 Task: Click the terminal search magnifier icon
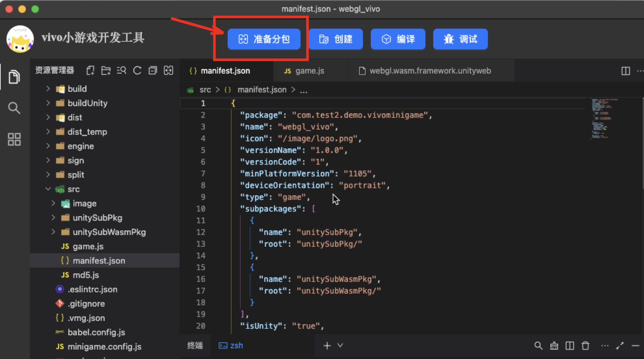pyautogui.click(x=538, y=346)
